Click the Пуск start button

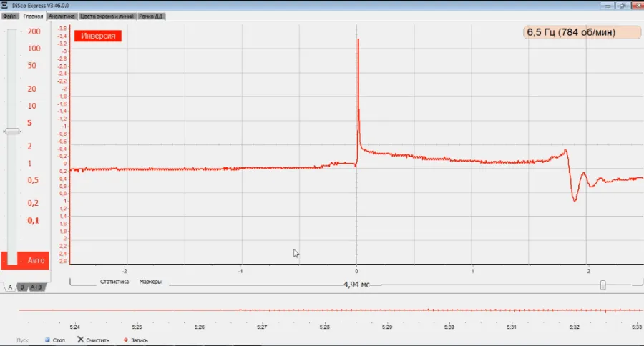[x=23, y=340]
